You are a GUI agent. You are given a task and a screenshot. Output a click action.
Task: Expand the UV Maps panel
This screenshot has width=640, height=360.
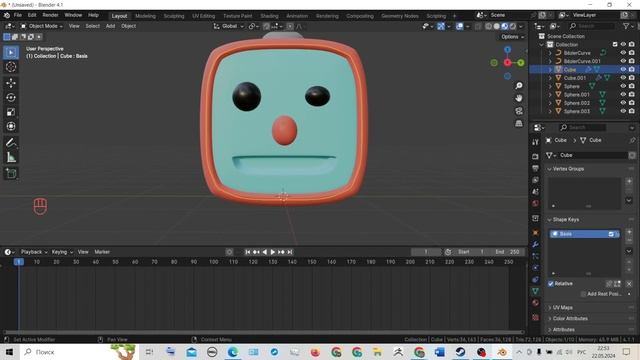[561, 307]
